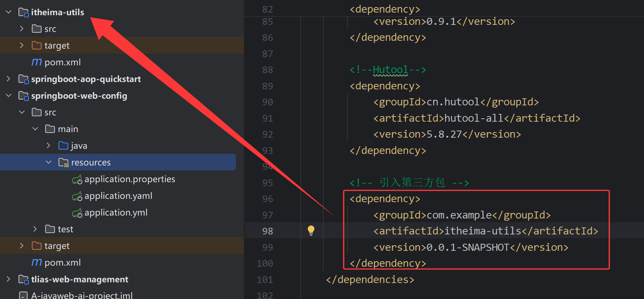Expand the target folder under springboot-web-config
This screenshot has height=299, width=644.
(22, 246)
